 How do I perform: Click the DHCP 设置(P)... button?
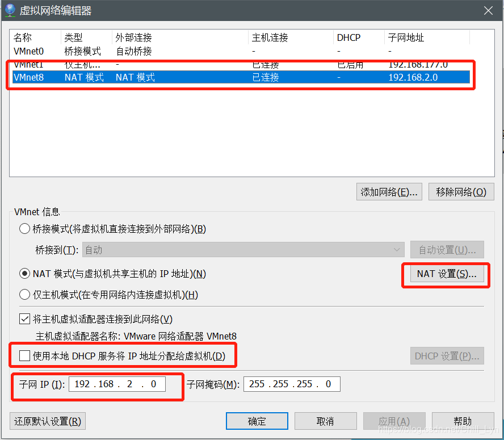[447, 356]
